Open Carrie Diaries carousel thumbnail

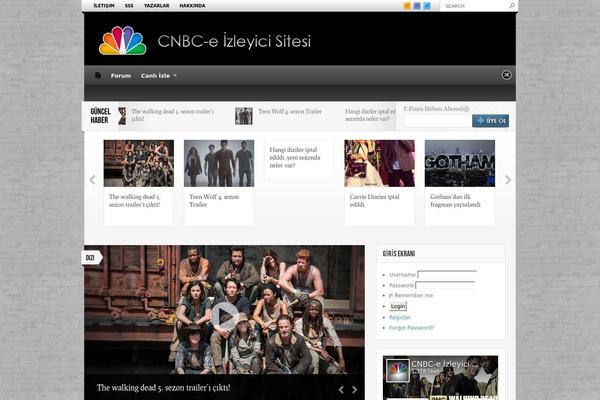pos(379,163)
